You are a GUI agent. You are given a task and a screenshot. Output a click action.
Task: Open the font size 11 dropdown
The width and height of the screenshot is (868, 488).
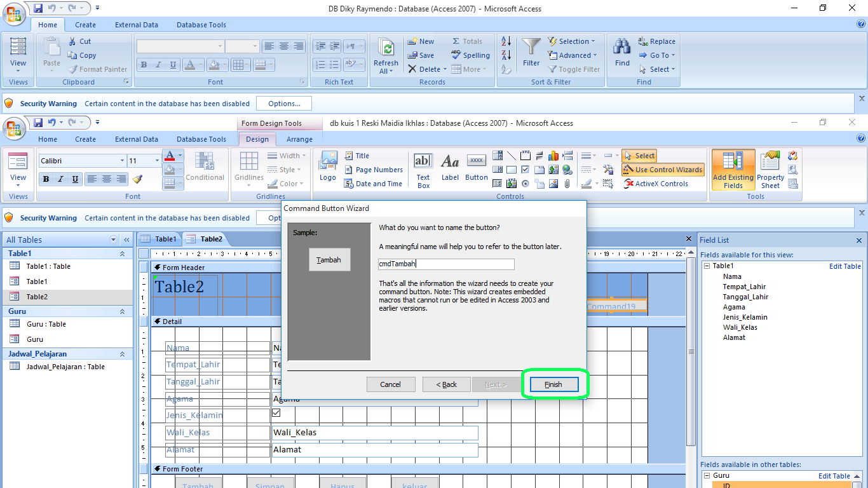pos(157,161)
